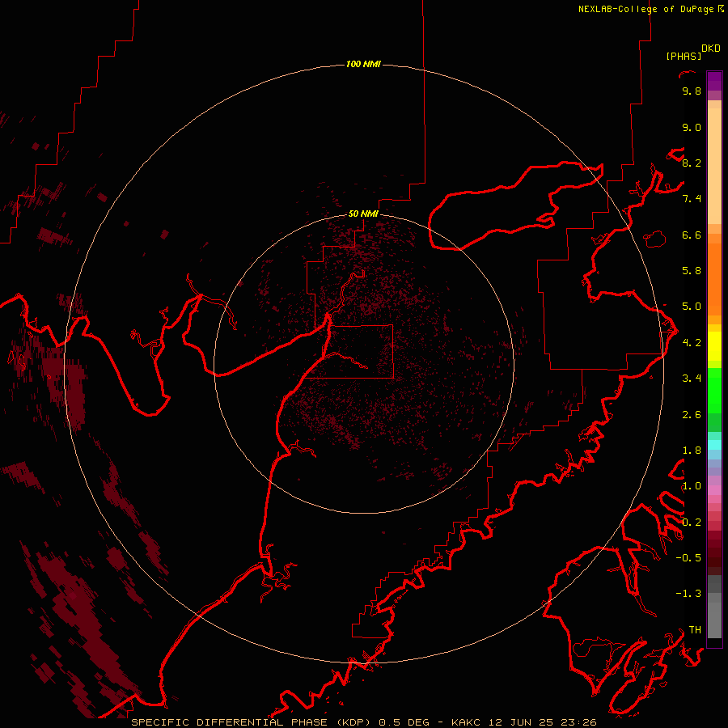Click the 100 NMI range ring label

[363, 64]
